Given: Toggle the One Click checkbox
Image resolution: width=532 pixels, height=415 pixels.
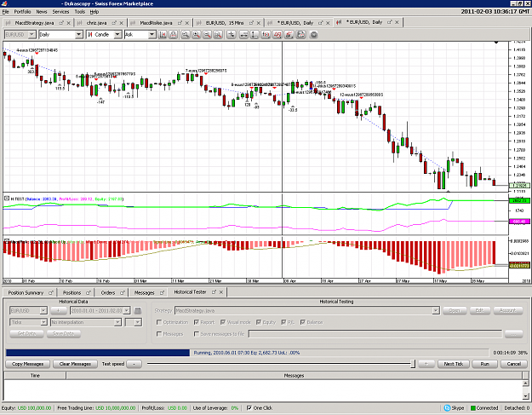Looking at the screenshot, I should click(x=249, y=408).
